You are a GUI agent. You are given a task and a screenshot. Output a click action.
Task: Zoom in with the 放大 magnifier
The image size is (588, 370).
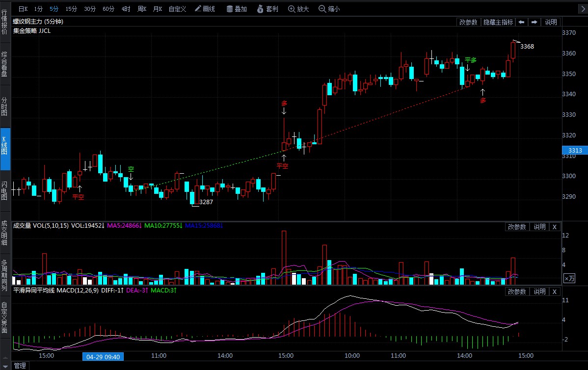click(x=298, y=9)
